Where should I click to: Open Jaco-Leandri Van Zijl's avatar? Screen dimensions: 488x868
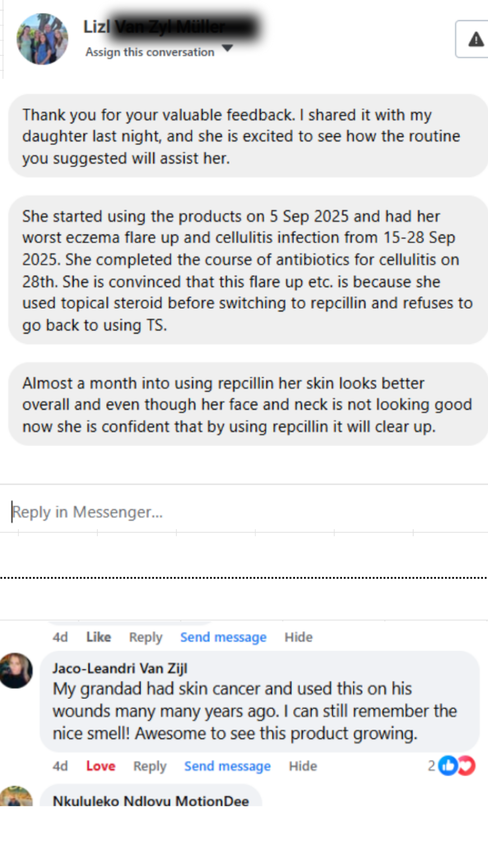(16, 670)
